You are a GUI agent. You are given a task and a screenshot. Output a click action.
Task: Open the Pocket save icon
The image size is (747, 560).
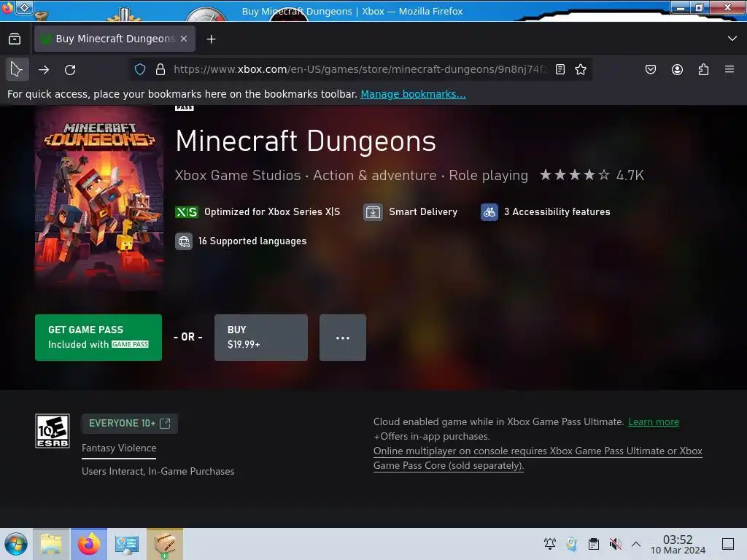pyautogui.click(x=650, y=69)
